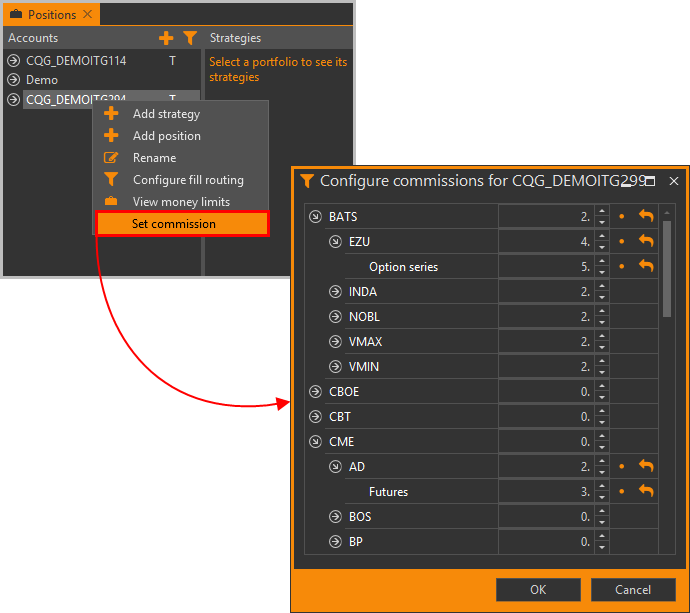Click the Add strategy plus icon
Viewport: 690px width, 613px height.
click(x=111, y=114)
